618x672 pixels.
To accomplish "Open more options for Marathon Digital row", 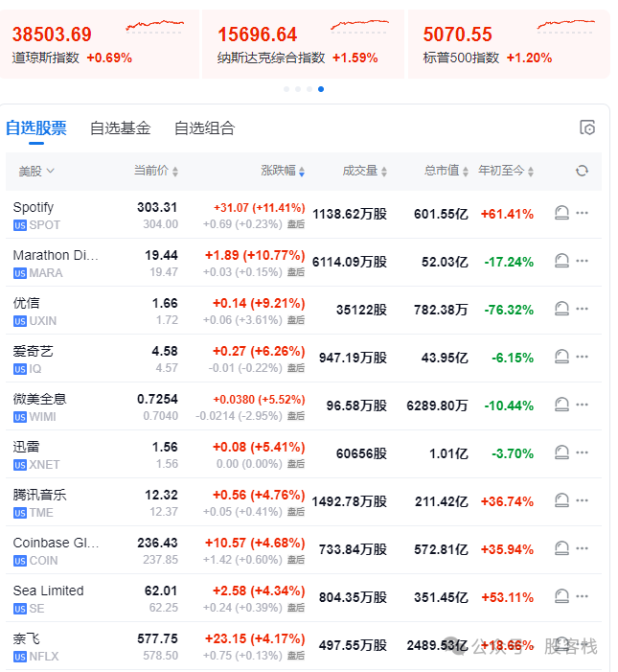I will (x=582, y=261).
